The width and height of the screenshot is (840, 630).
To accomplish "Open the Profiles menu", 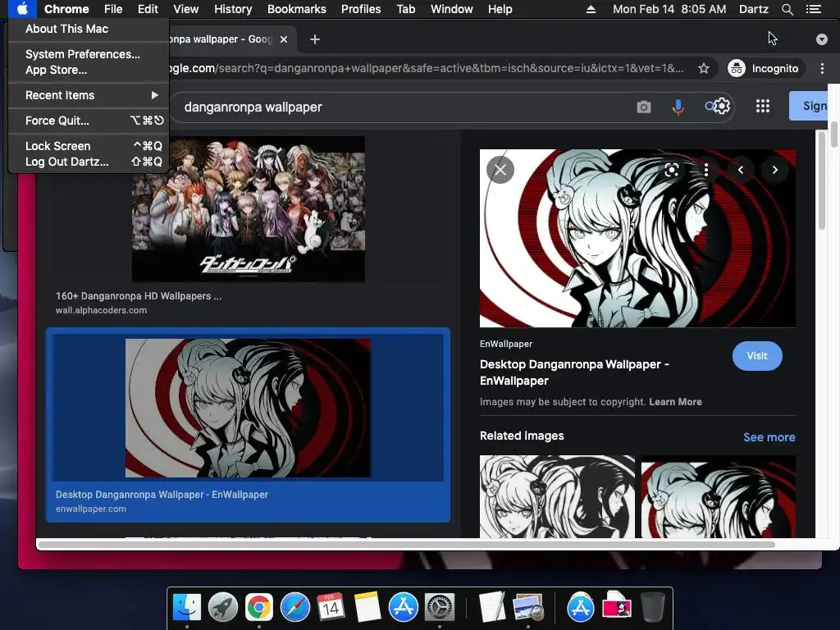I will pyautogui.click(x=361, y=9).
